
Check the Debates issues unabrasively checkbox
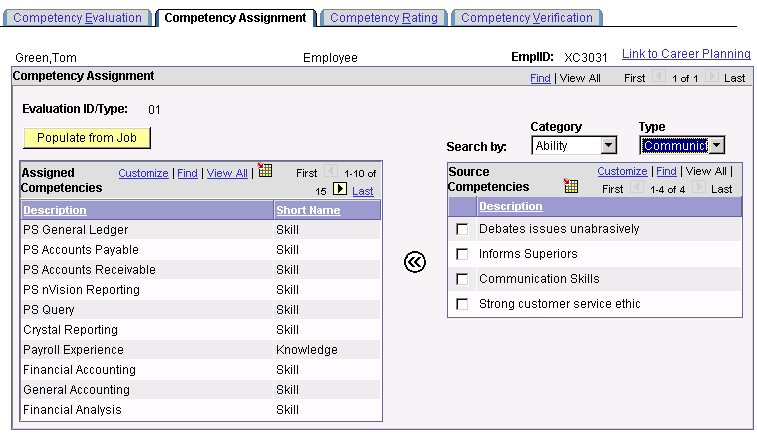(462, 229)
